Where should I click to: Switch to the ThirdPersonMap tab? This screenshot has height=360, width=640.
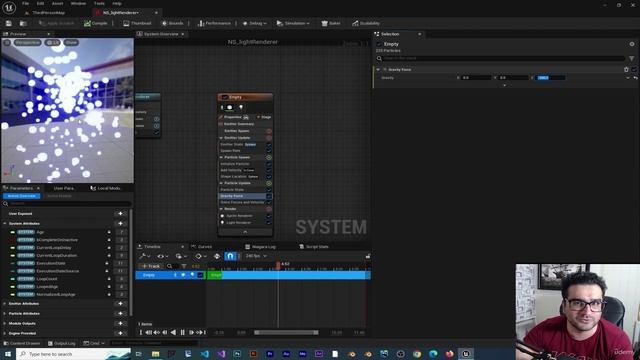(48, 13)
